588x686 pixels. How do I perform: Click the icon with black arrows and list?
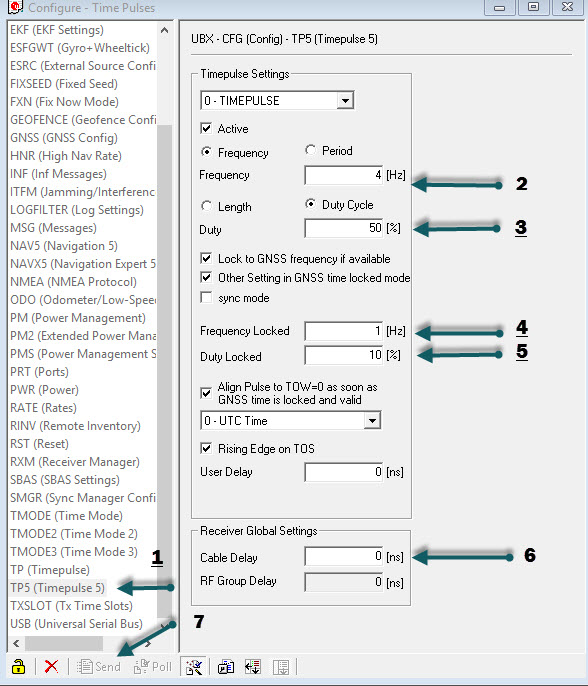(253, 667)
